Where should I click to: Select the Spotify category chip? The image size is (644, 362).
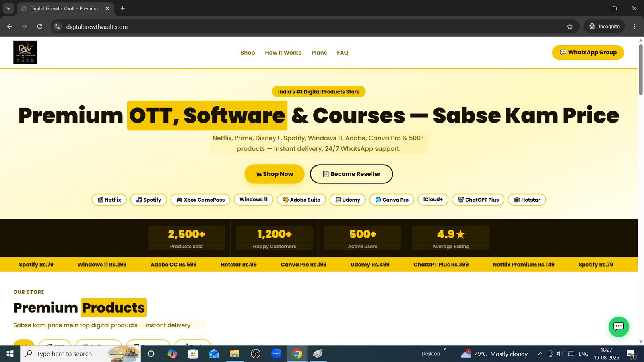[149, 200]
